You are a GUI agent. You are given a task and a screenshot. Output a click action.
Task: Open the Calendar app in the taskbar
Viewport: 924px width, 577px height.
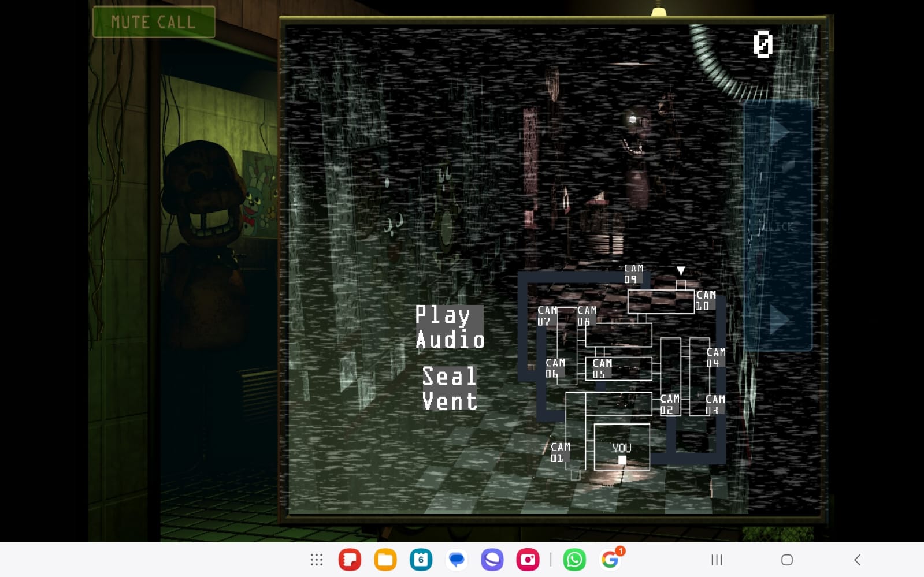pos(421,560)
